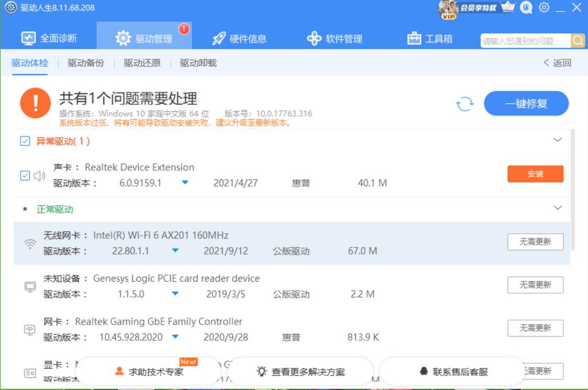Image resolution: width=588 pixels, height=390 pixels.
Task: Open version dropdown for Intel Wi-Fi 6 AX201
Action: pyautogui.click(x=176, y=251)
